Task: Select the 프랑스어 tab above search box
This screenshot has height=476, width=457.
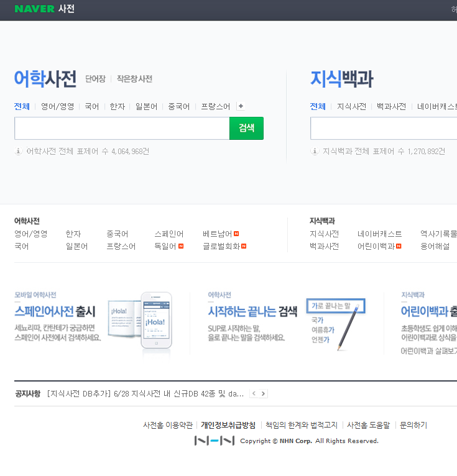Action: click(216, 106)
